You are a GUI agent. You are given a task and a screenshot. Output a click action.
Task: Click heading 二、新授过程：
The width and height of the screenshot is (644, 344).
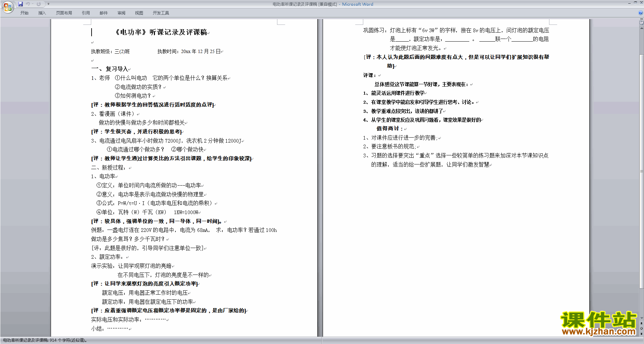(109, 167)
